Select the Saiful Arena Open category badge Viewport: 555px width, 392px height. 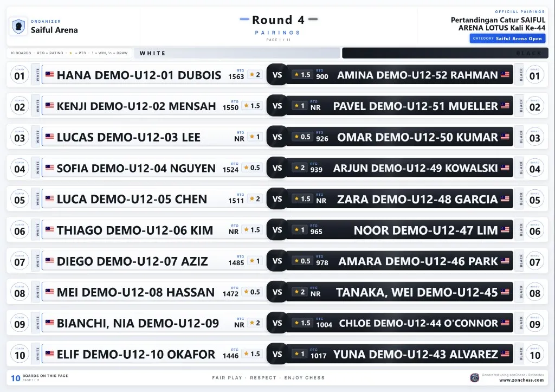tap(507, 38)
